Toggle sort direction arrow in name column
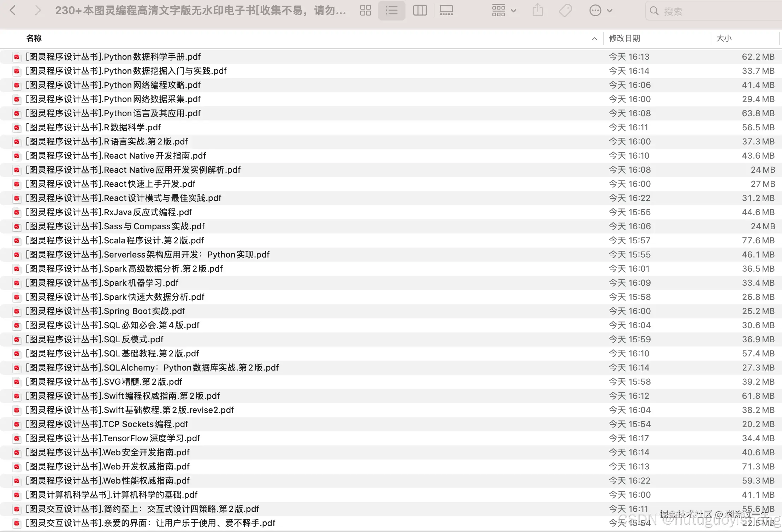782x532 pixels. pos(594,39)
